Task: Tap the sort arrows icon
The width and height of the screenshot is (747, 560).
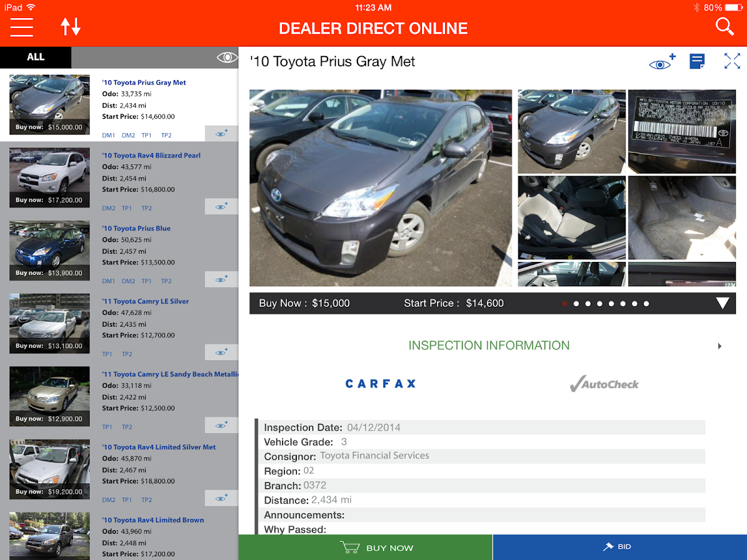Action: [x=70, y=27]
